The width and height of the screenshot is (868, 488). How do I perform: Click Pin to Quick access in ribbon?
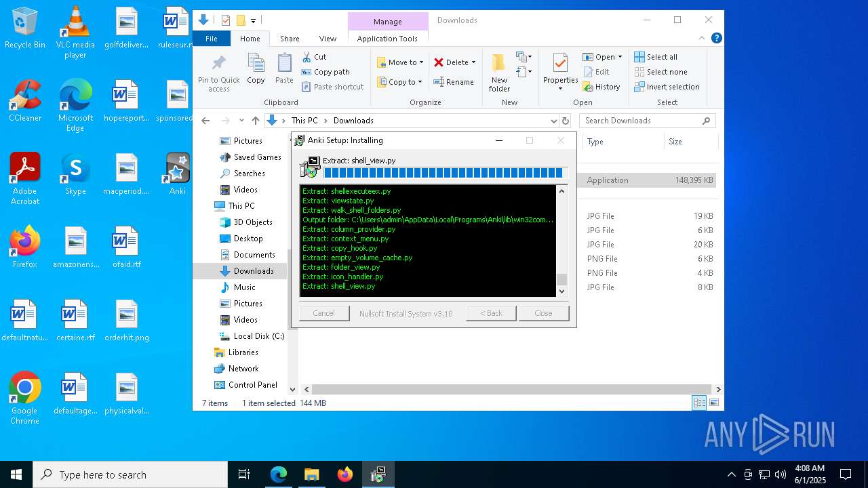pyautogui.click(x=218, y=74)
